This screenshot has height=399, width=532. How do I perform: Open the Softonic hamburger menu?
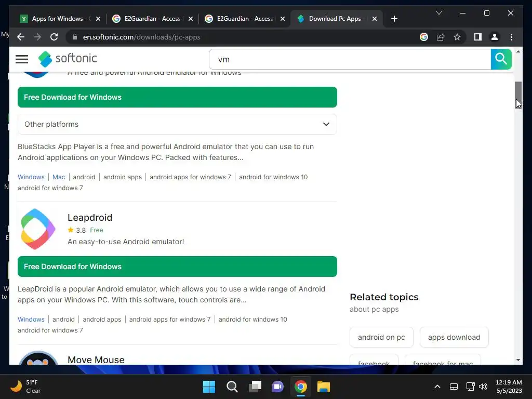tap(22, 59)
